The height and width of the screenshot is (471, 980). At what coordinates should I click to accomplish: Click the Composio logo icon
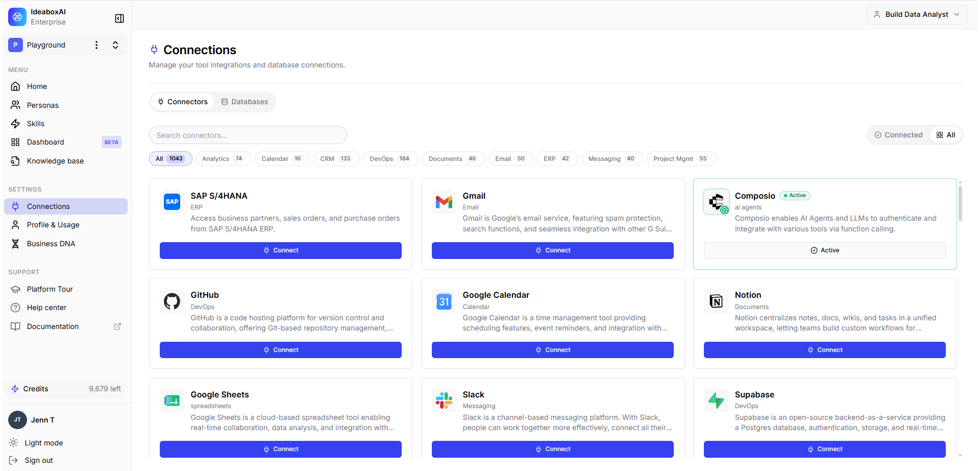pos(716,201)
